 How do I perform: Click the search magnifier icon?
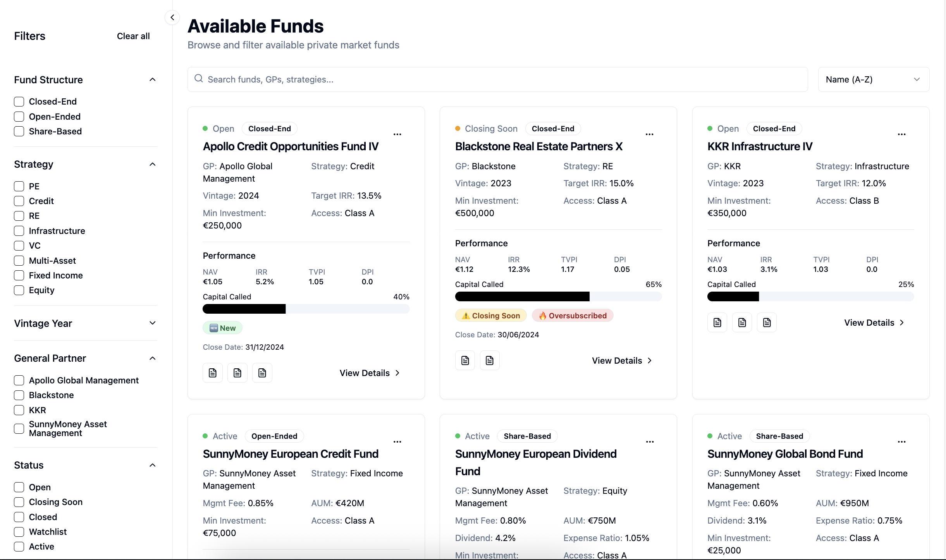pos(199,79)
